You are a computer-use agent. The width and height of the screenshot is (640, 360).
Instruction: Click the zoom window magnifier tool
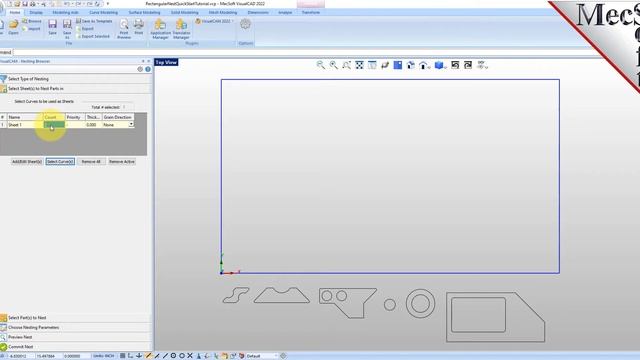(x=347, y=65)
